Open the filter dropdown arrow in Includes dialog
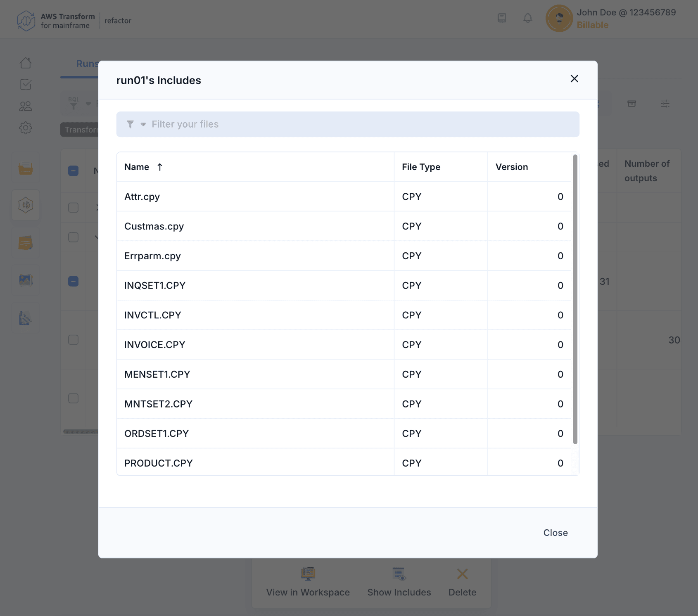698x616 pixels. 143,124
